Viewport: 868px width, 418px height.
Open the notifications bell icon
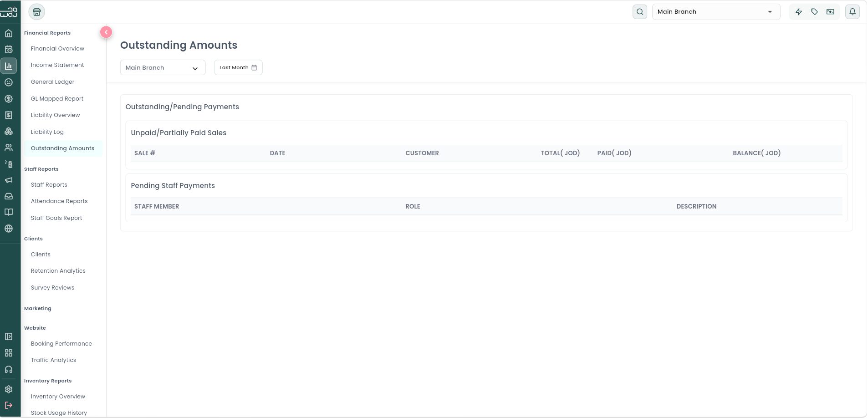853,12
